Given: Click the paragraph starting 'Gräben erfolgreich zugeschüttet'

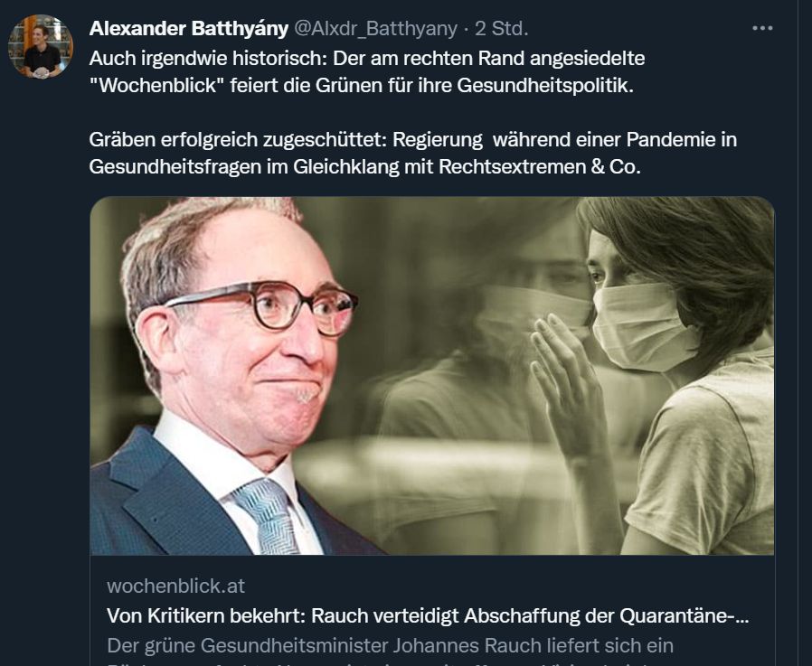Looking at the screenshot, I should tap(412, 154).
